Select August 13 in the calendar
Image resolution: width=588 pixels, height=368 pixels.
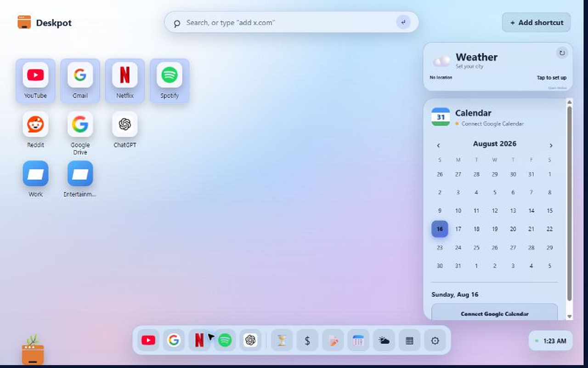pyautogui.click(x=513, y=211)
